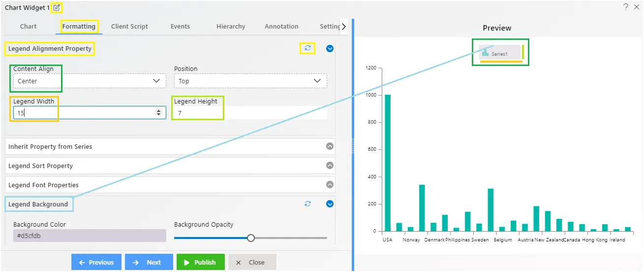Image resolution: width=644 pixels, height=272 pixels.
Task: Open the Position dropdown
Action: pyautogui.click(x=250, y=81)
